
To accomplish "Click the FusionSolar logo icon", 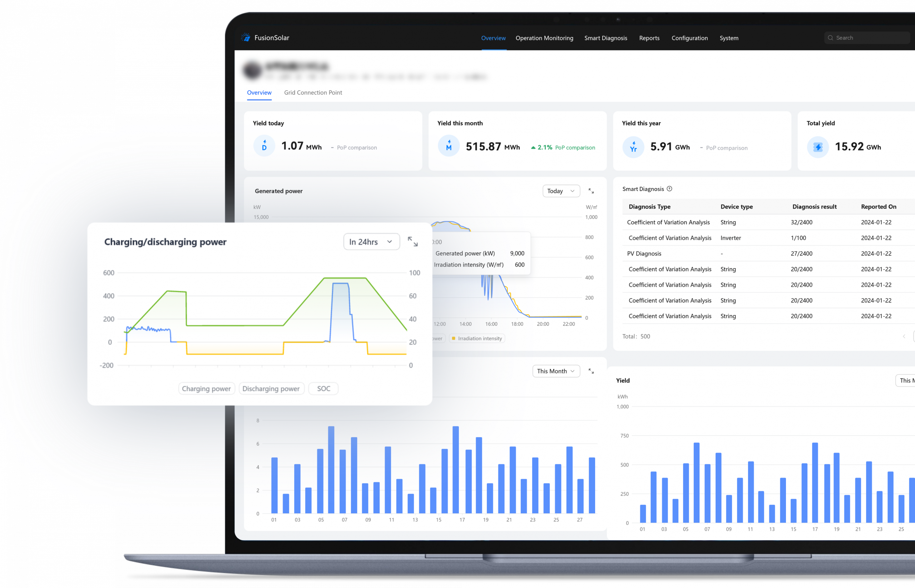I will (246, 38).
